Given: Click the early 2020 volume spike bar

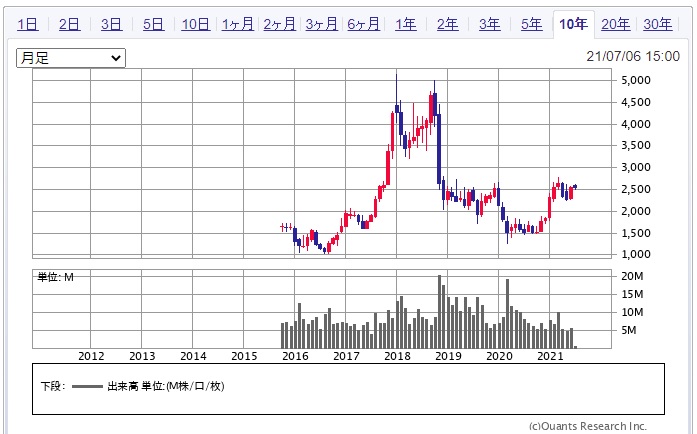Looking at the screenshot, I should click(507, 313).
